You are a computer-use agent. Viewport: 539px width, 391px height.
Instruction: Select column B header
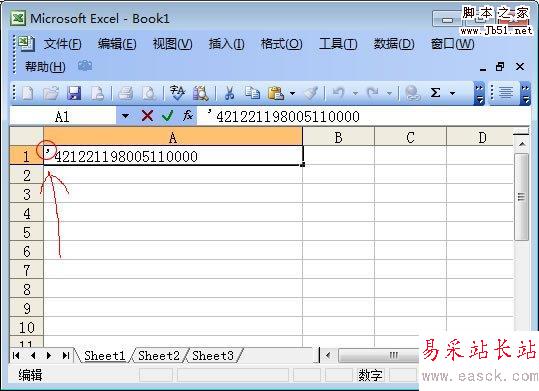click(x=338, y=138)
